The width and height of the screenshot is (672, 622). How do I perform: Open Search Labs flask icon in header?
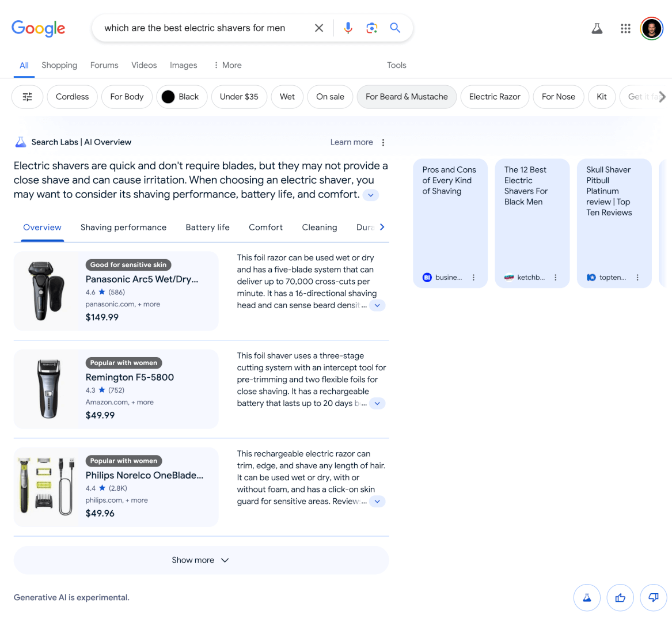(x=597, y=29)
